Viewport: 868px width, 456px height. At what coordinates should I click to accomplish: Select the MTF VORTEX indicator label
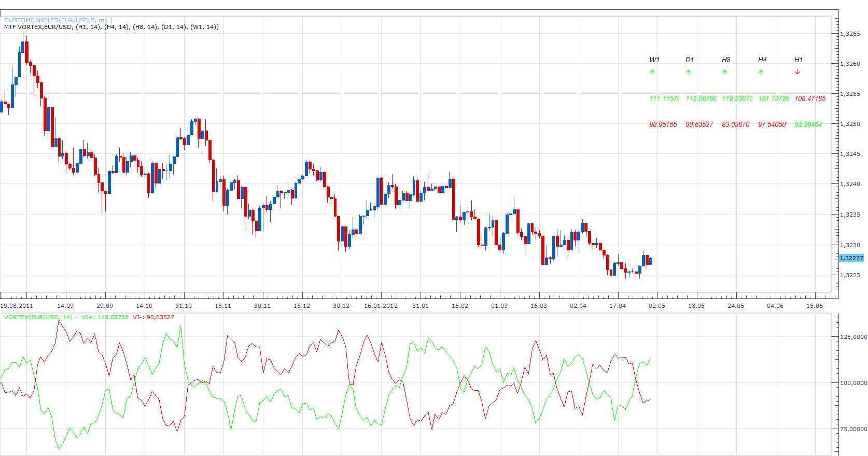[x=111, y=27]
